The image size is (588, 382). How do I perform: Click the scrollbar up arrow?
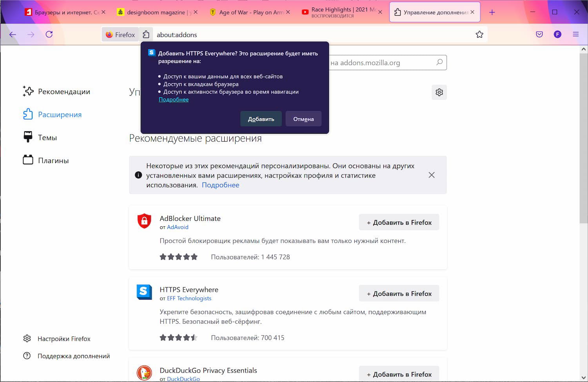(x=583, y=49)
